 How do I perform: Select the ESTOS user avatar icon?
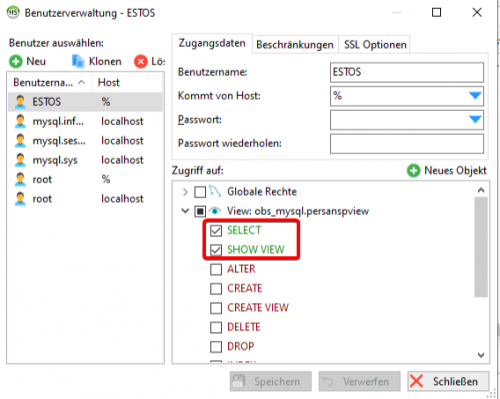click(20, 102)
